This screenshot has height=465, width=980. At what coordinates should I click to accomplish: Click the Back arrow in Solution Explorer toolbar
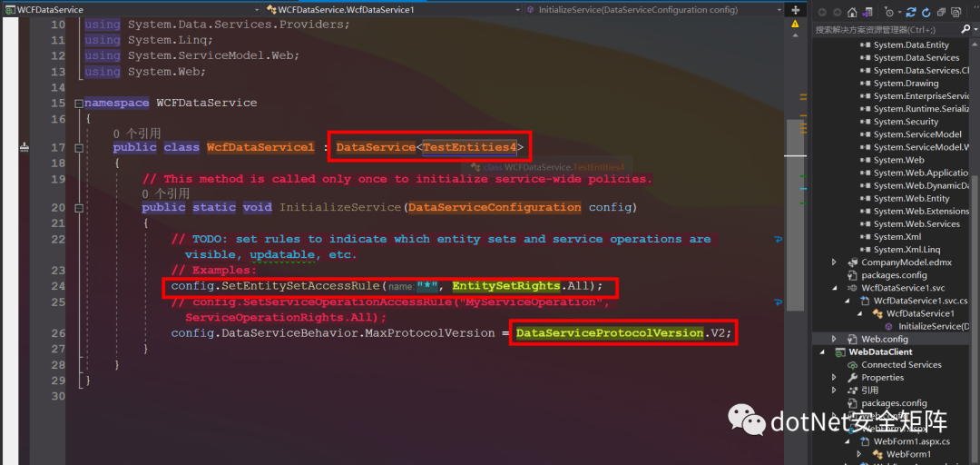click(822, 12)
